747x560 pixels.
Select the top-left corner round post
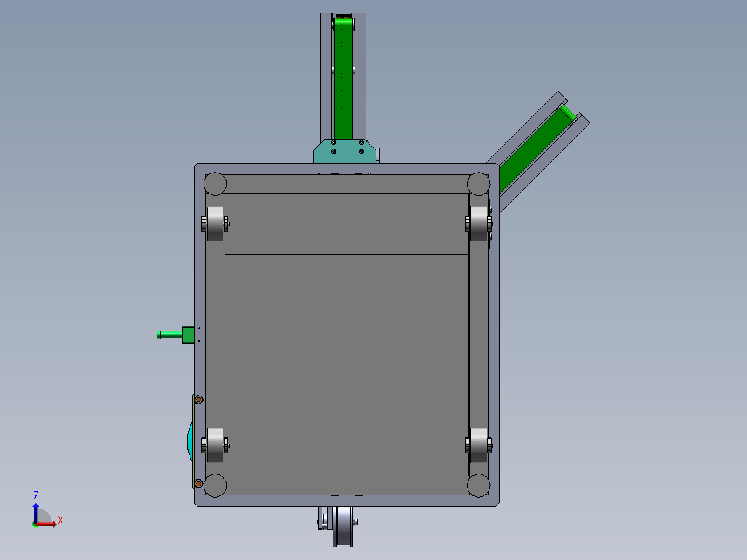tap(215, 184)
